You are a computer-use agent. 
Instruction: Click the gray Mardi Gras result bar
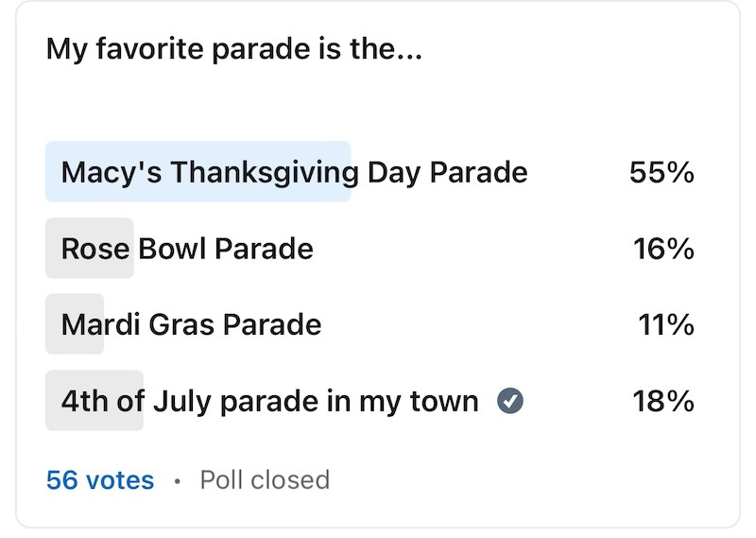pyautogui.click(x=75, y=323)
